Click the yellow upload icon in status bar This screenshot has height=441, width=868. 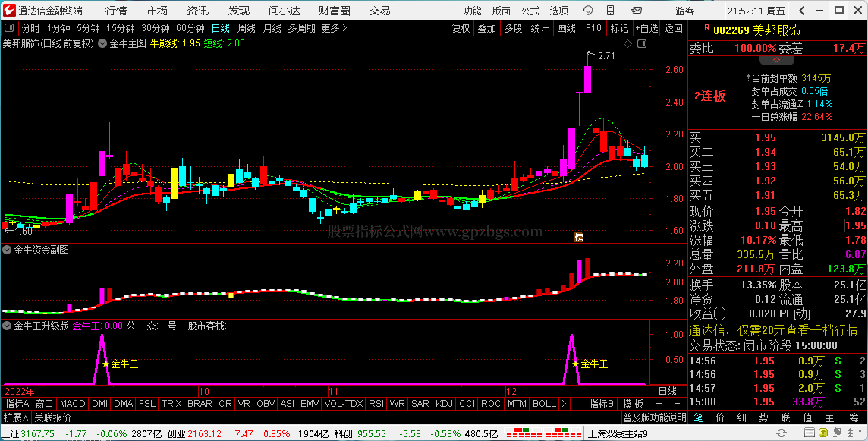[x=823, y=433]
